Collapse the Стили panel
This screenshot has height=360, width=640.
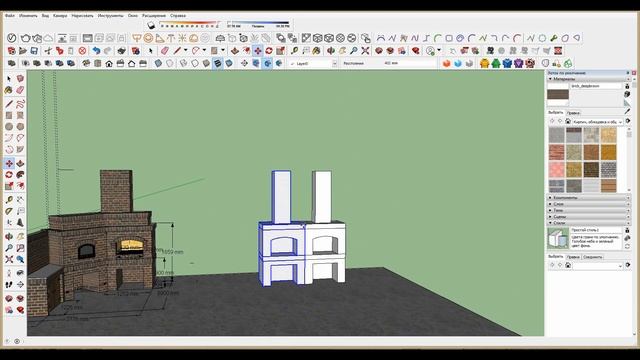(x=588, y=223)
